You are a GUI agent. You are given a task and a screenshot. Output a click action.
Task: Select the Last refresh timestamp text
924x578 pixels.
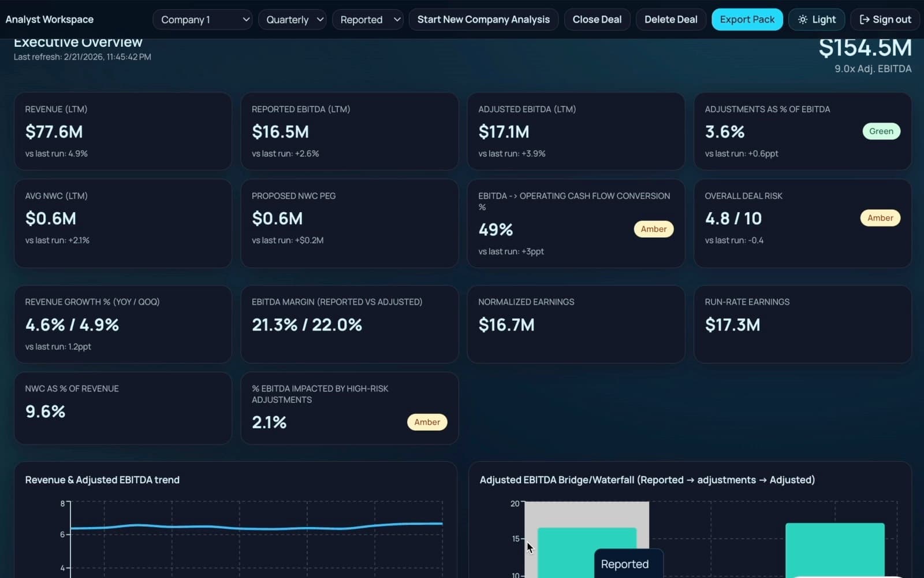83,57
